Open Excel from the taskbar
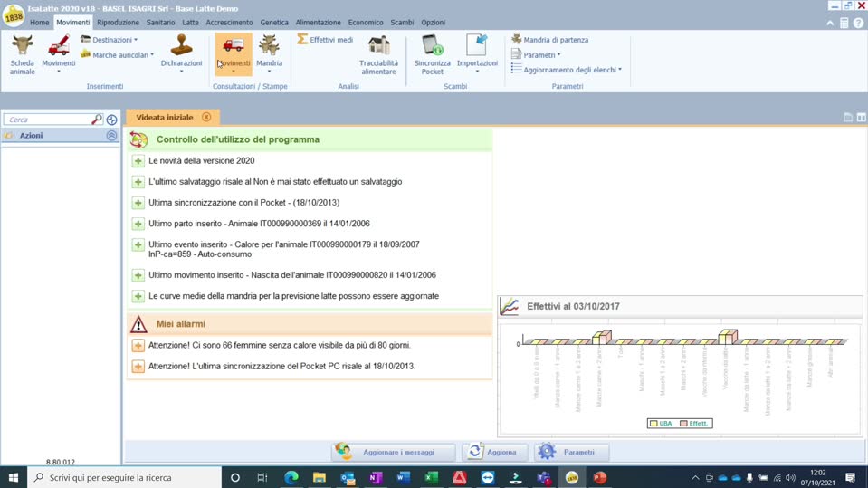 tap(431, 477)
